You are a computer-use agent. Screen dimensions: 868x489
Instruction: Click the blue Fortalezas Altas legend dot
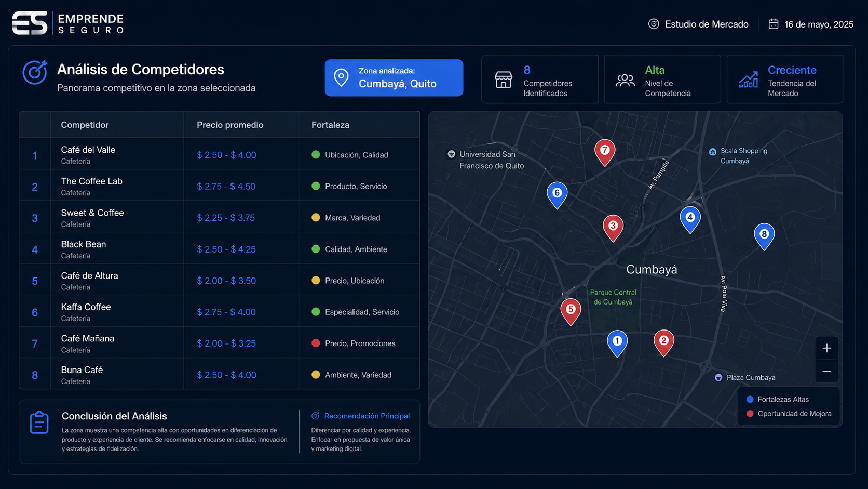pos(750,399)
